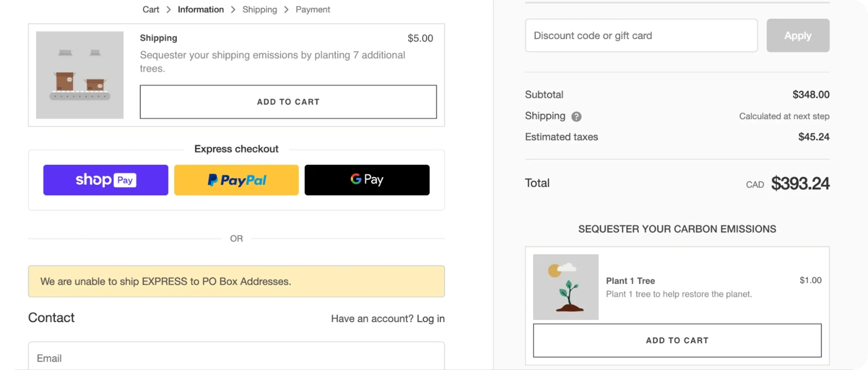The height and width of the screenshot is (370, 868).
Task: Choose PayPal express checkout
Action: click(236, 180)
